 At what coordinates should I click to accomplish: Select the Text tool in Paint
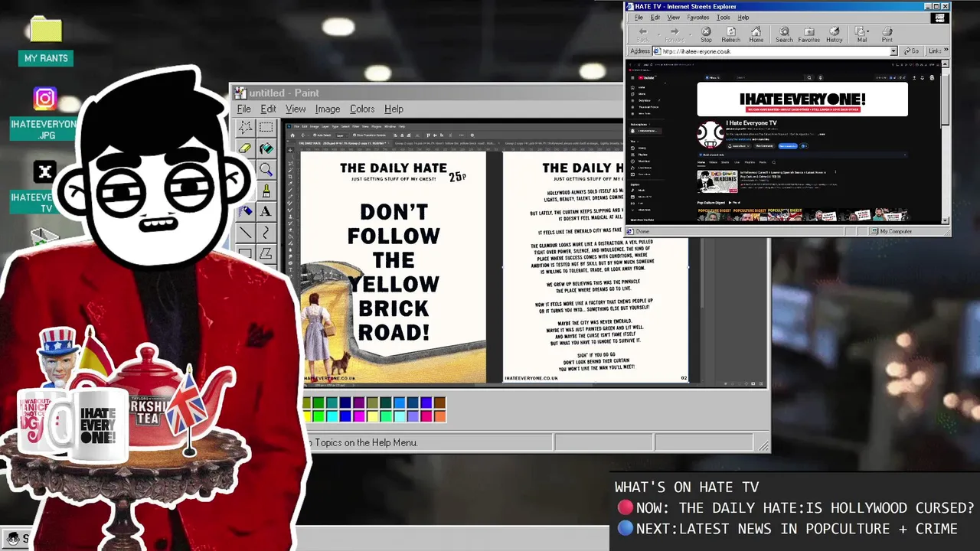pos(266,211)
